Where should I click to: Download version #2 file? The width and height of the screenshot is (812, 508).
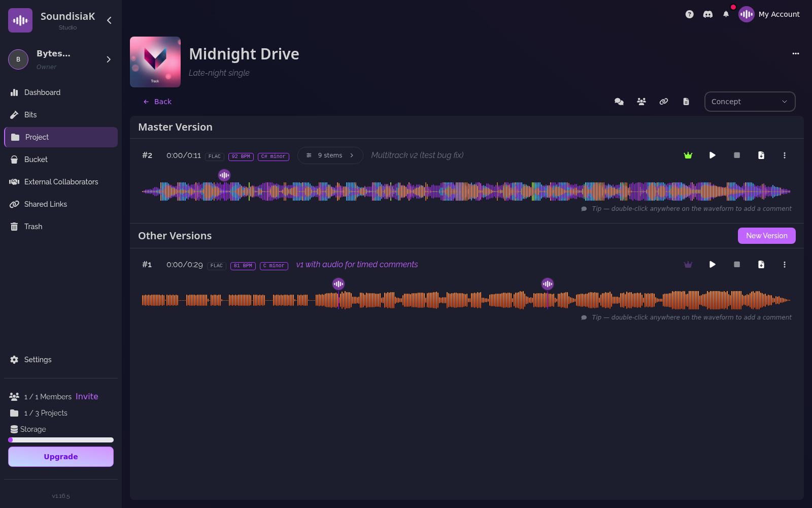[x=761, y=155]
